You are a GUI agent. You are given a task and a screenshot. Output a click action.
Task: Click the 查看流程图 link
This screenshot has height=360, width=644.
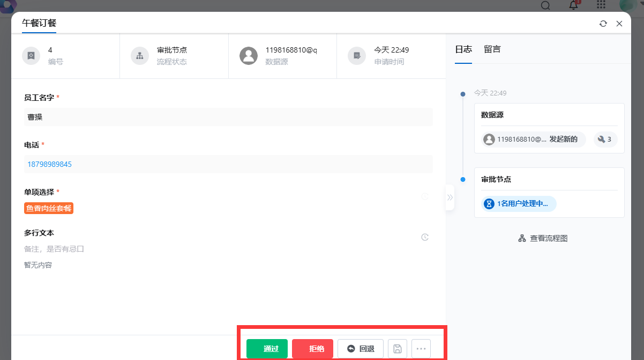[x=542, y=238]
